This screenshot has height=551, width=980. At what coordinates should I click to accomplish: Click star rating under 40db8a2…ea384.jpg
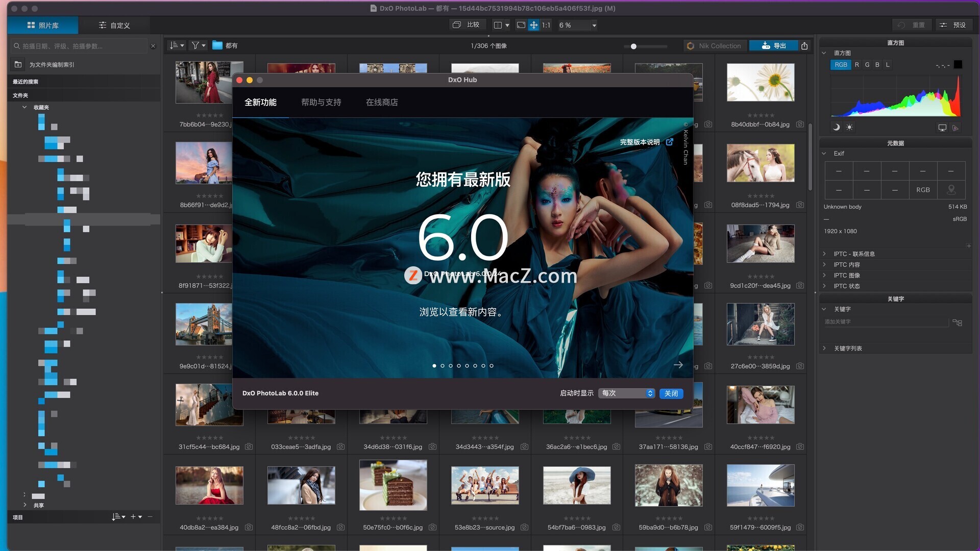[x=209, y=518]
